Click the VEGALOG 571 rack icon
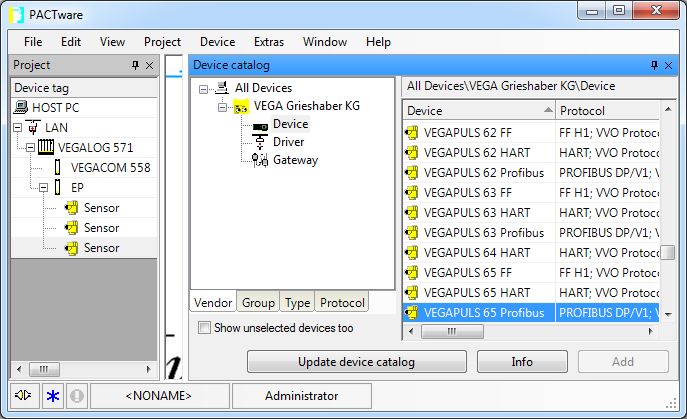Image resolution: width=687 pixels, height=419 pixels. [x=46, y=147]
